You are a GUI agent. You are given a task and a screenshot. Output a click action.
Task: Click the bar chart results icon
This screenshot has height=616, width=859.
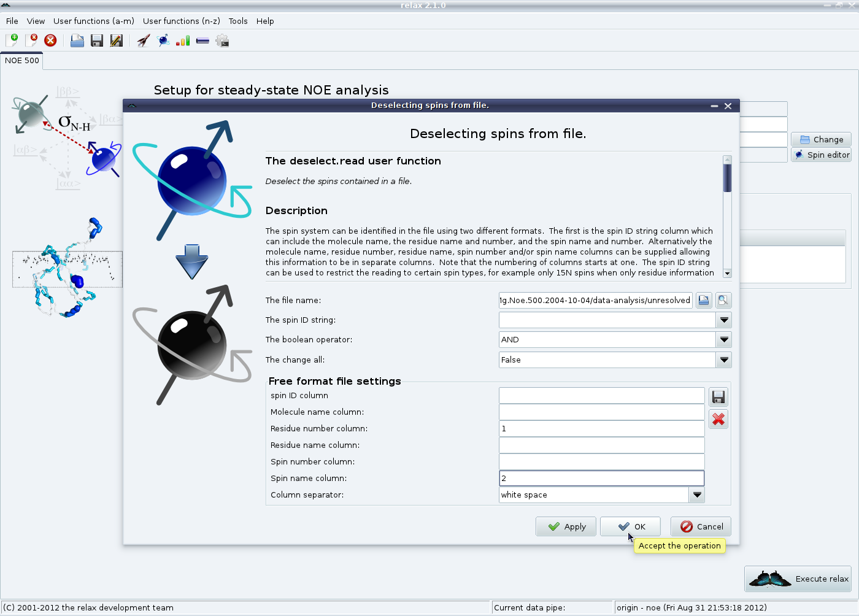[183, 40]
